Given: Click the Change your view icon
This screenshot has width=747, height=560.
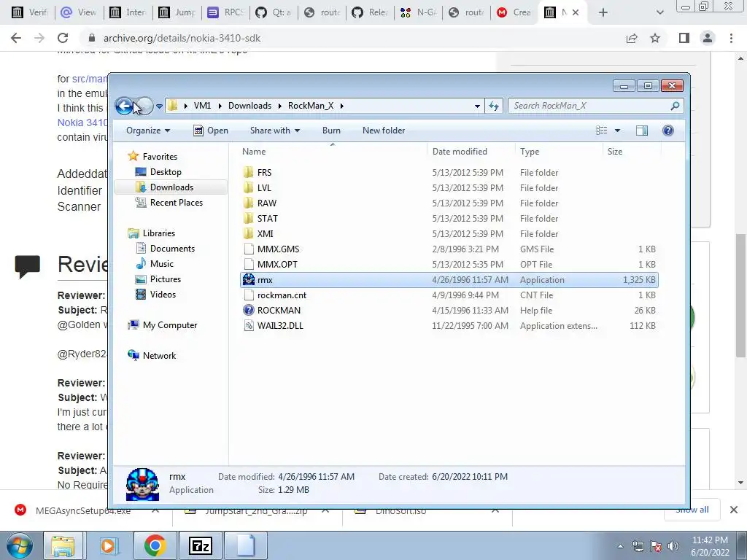Looking at the screenshot, I should 602,131.
